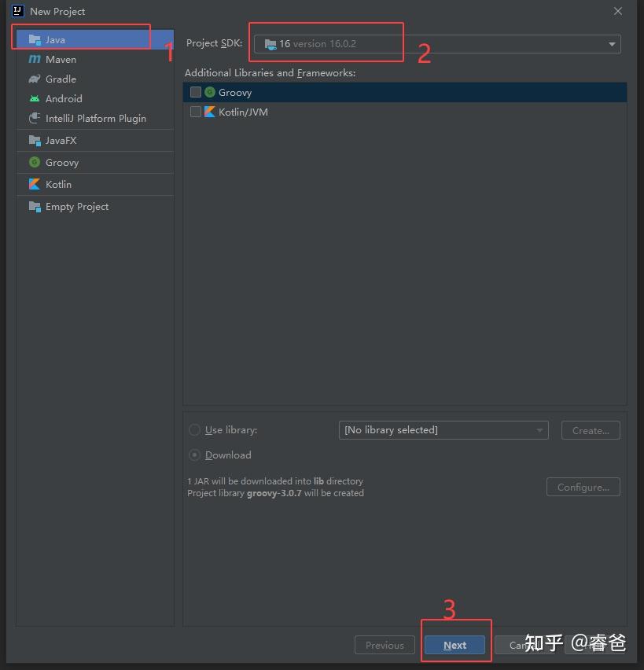
Task: Click the Kotlin/JVM framework icon
Action: 208,112
